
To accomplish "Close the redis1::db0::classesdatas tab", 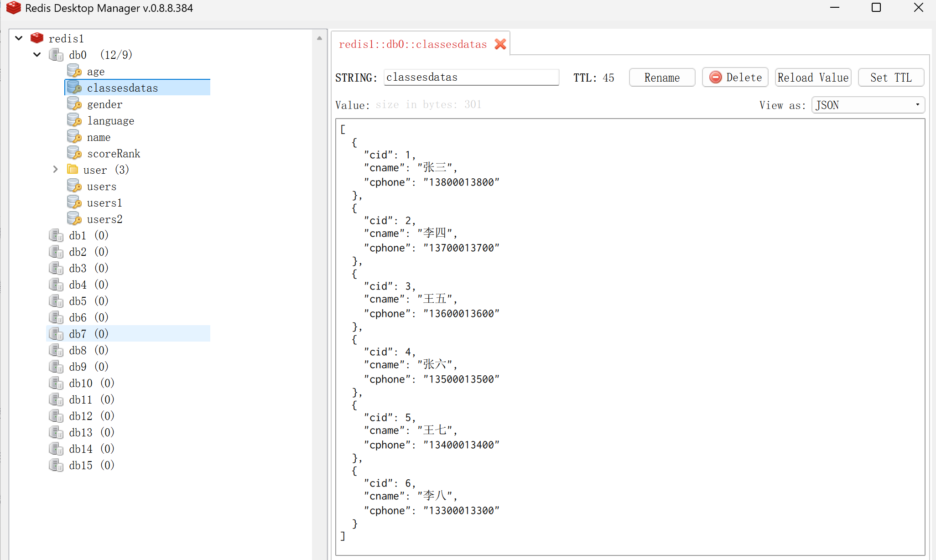I will click(x=500, y=44).
